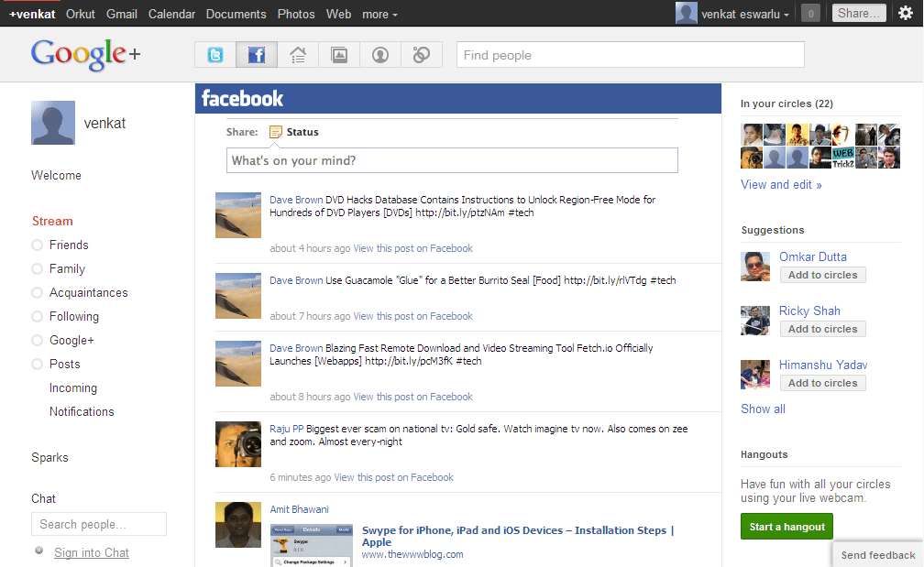Open Himanshu Yadav's profile picture

[755, 375]
